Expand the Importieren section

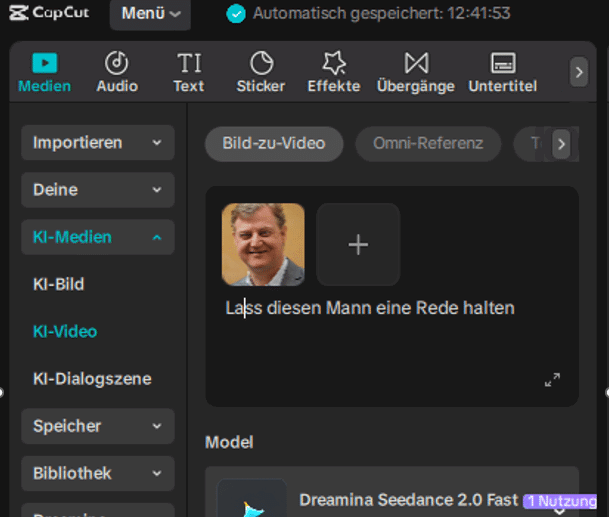[98, 143]
